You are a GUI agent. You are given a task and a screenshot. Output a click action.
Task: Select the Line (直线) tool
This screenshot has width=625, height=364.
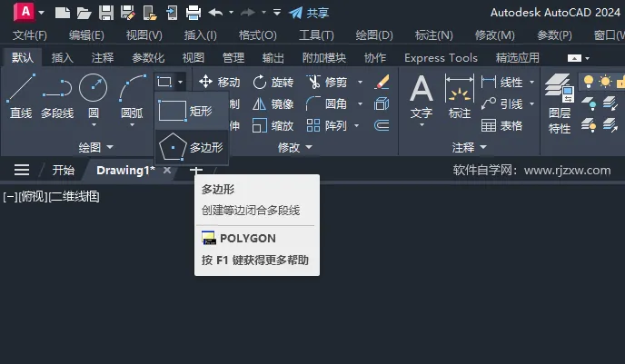click(21, 96)
